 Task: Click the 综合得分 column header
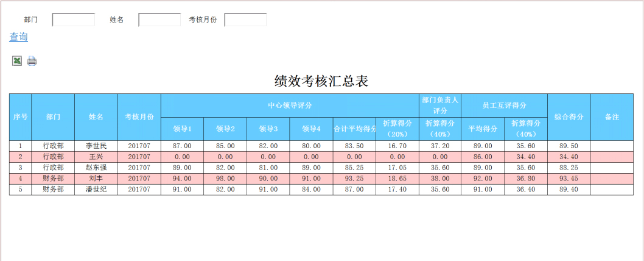click(x=568, y=116)
